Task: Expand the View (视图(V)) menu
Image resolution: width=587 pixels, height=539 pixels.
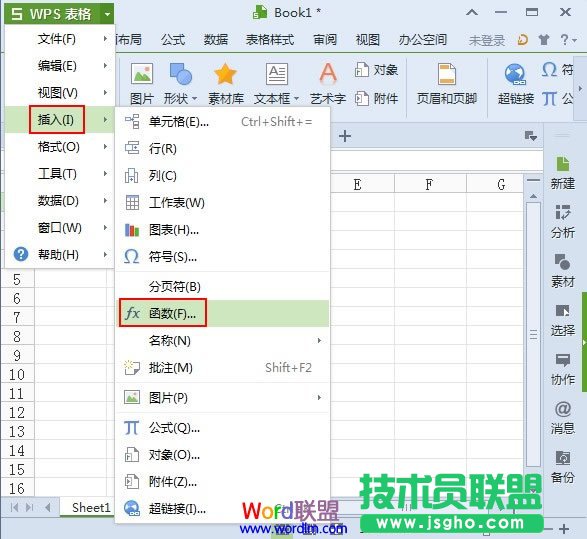Action: (x=60, y=92)
